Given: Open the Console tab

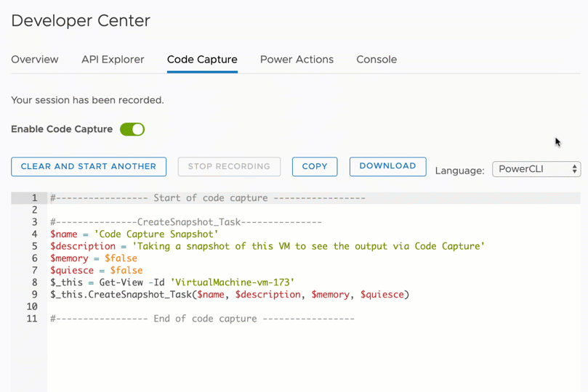Looking at the screenshot, I should tap(376, 60).
